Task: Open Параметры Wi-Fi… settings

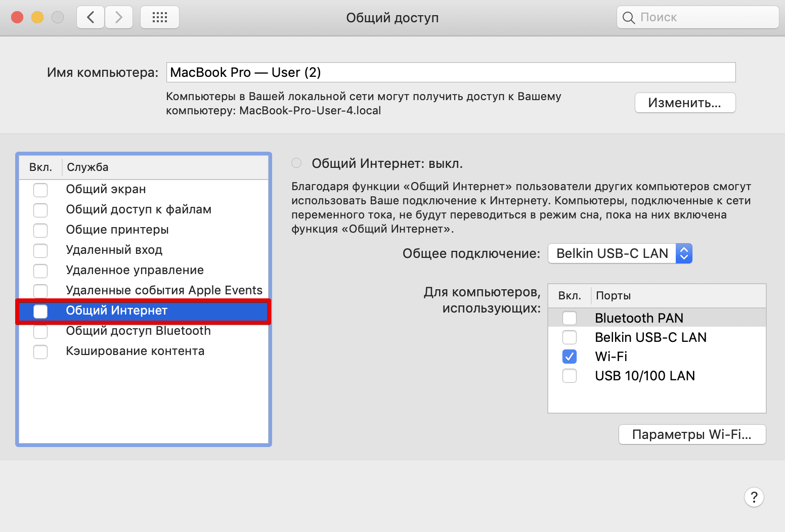Action: coord(692,434)
